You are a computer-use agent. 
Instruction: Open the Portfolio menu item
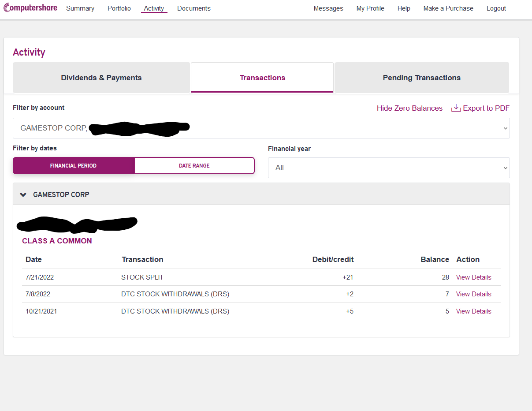[119, 8]
